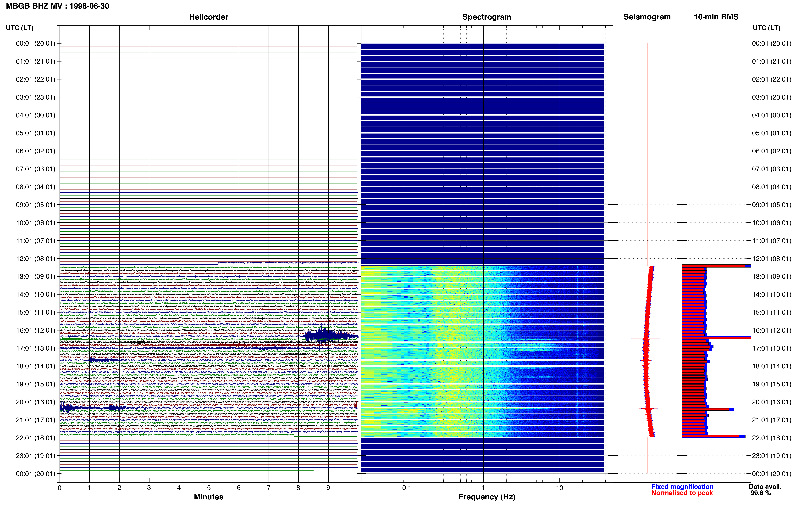
Task: Click left time label '19:01 (15:01)'
Action: [36, 384]
